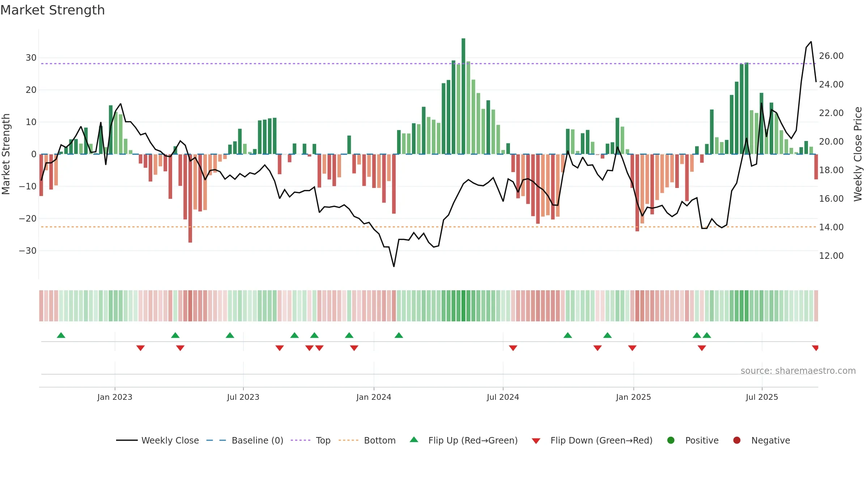The width and height of the screenshot is (868, 488).
Task: Click the Top legend label
Action: tap(323, 440)
